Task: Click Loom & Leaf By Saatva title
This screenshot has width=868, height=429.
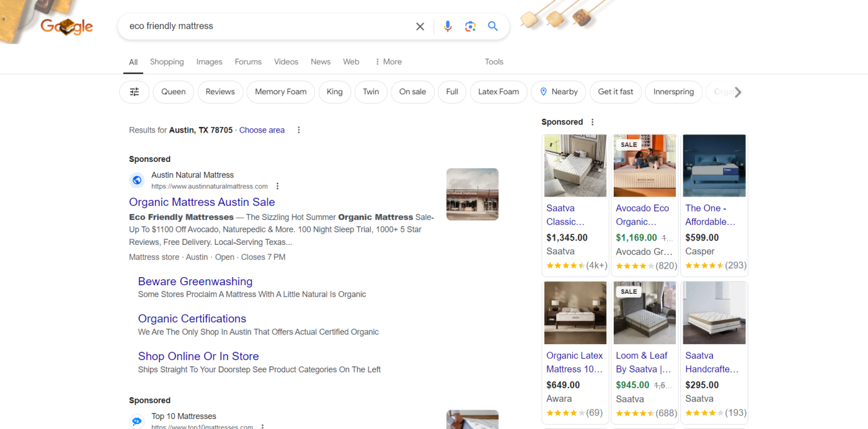Action: click(x=644, y=363)
